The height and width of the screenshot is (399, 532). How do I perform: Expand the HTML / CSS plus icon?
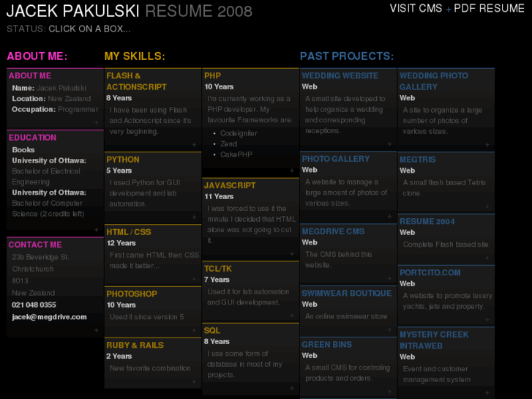point(194,279)
